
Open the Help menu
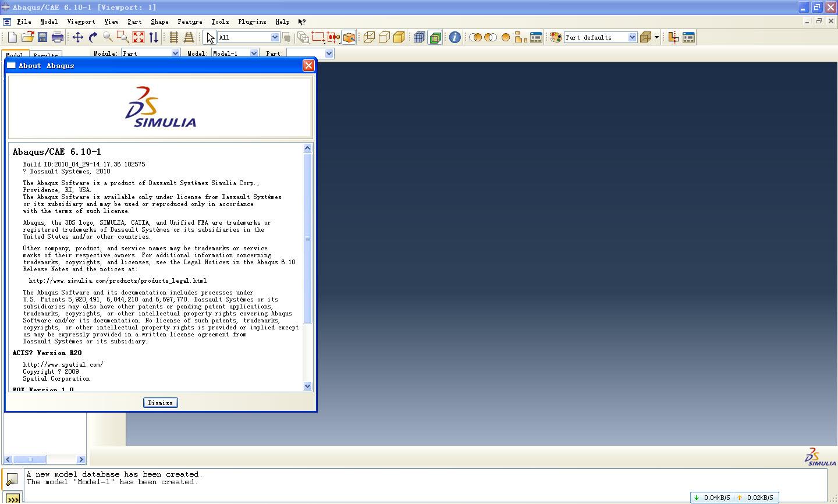[282, 22]
